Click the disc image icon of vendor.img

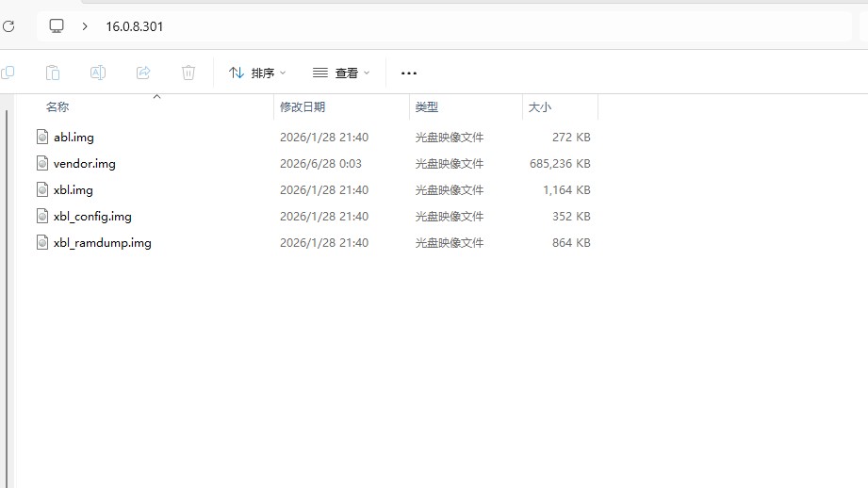point(42,163)
